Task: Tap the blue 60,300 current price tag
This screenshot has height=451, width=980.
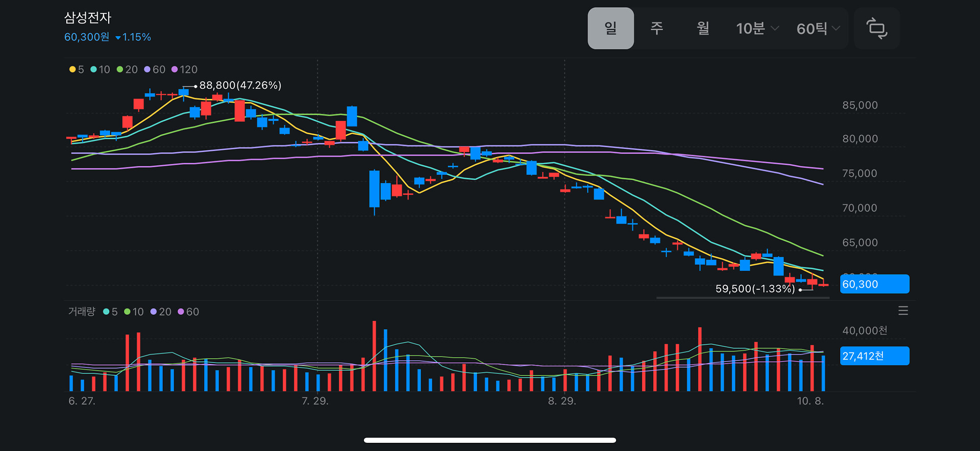Action: [x=874, y=284]
